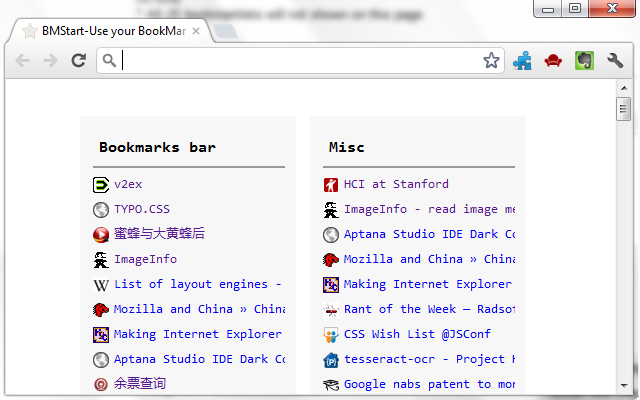Go back with the back arrow
Image resolution: width=640 pixels, height=400 pixels.
(22, 61)
